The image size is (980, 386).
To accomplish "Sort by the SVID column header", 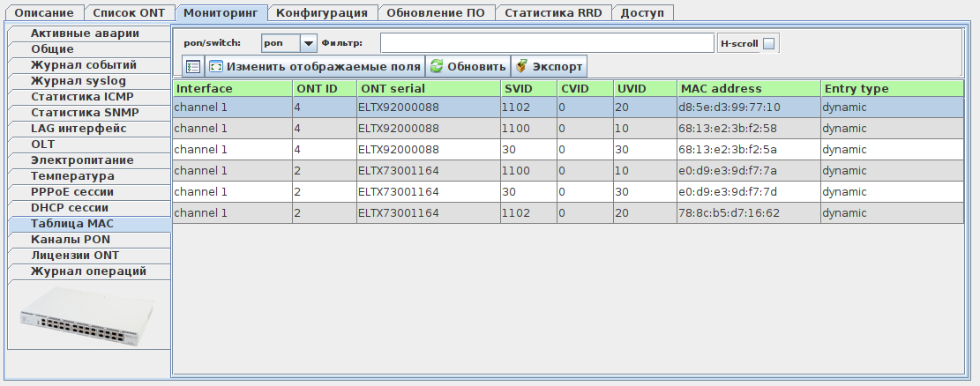I will [528, 89].
